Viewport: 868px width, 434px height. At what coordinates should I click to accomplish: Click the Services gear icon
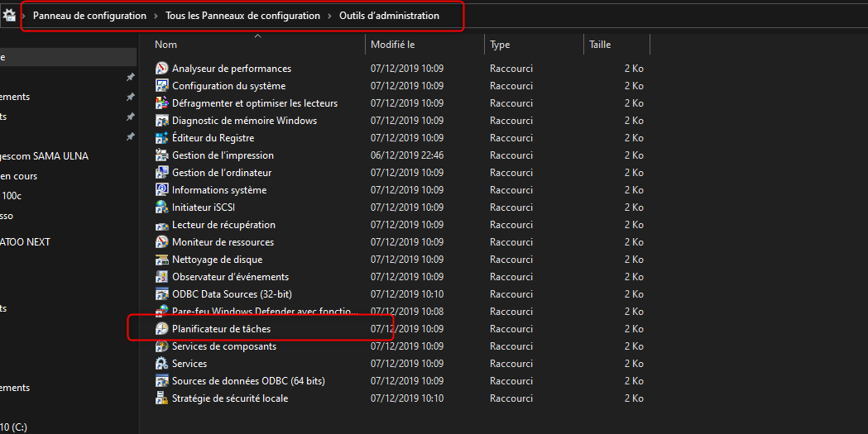tap(161, 363)
